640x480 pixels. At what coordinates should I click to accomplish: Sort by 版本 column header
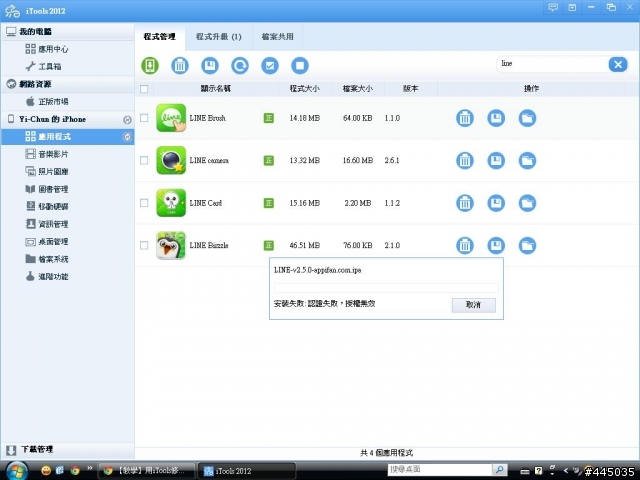click(x=411, y=89)
